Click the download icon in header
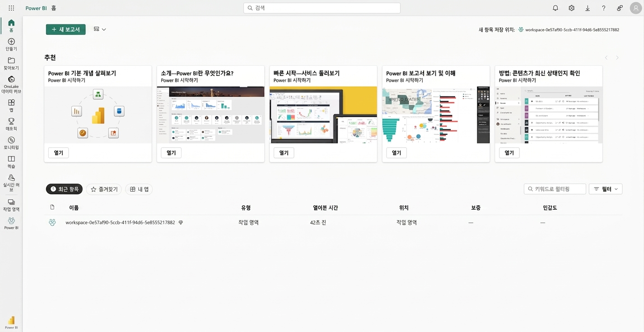This screenshot has height=332, width=644. point(588,8)
